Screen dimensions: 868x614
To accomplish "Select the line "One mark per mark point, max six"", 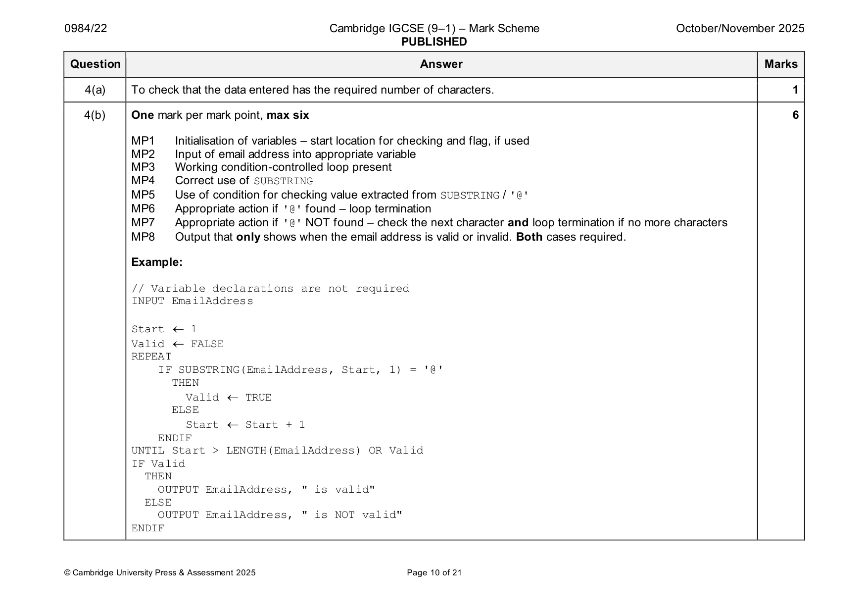I will [220, 115].
